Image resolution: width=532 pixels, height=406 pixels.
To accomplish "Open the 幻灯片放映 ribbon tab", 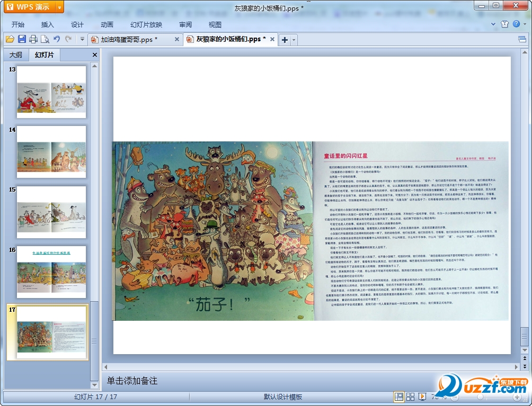I will click(146, 24).
